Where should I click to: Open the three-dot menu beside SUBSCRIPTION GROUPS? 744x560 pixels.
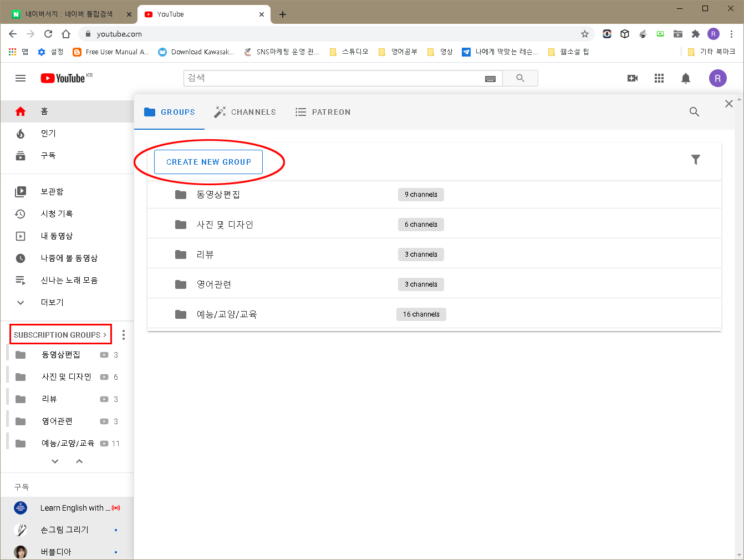coord(123,334)
